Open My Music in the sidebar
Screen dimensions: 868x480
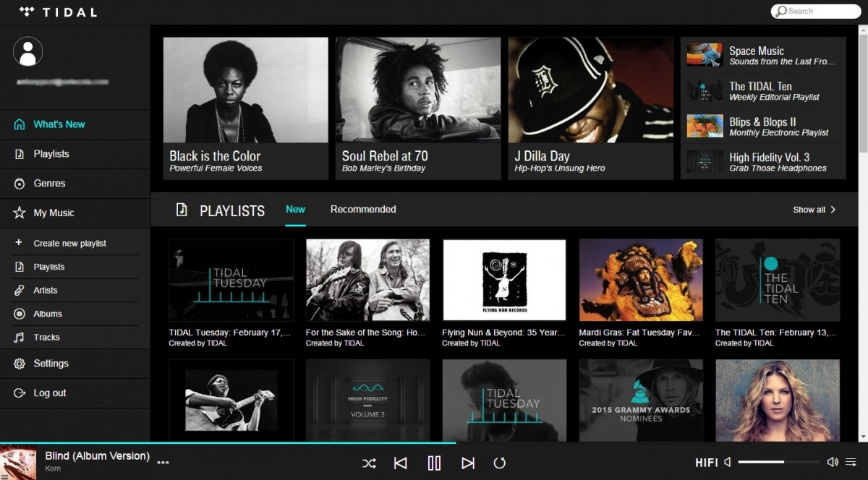point(75,213)
